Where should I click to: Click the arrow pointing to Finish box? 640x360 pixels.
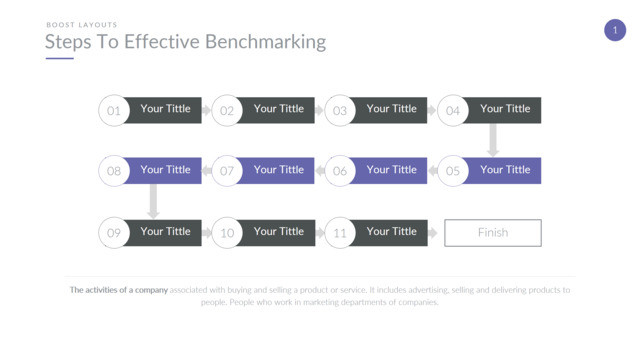pyautogui.click(x=432, y=233)
